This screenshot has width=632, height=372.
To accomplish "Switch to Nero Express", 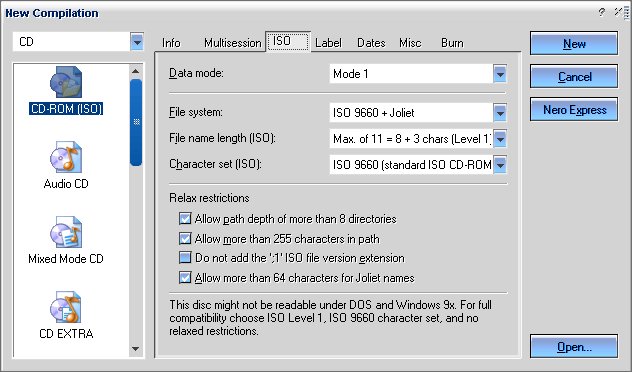I will [574, 110].
